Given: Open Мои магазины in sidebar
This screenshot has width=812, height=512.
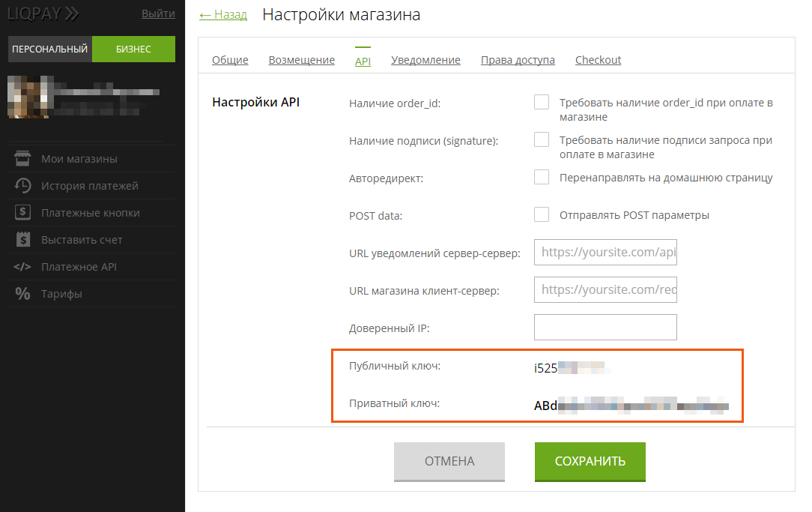Looking at the screenshot, I should (x=91, y=159).
